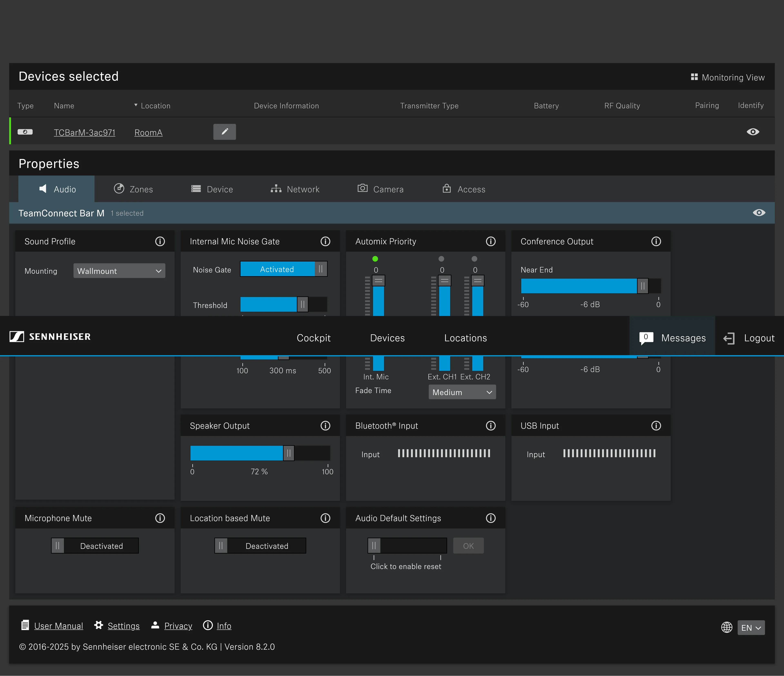Toggle the Audio Default Settings reset enable switch
The image size is (784, 676).
click(x=407, y=546)
